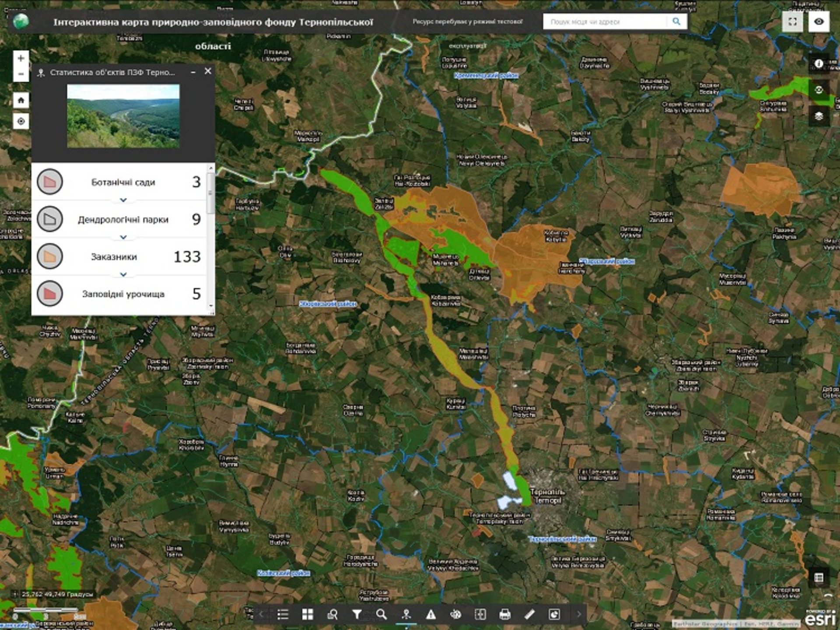Open the print widget
The height and width of the screenshot is (630, 840).
click(505, 615)
